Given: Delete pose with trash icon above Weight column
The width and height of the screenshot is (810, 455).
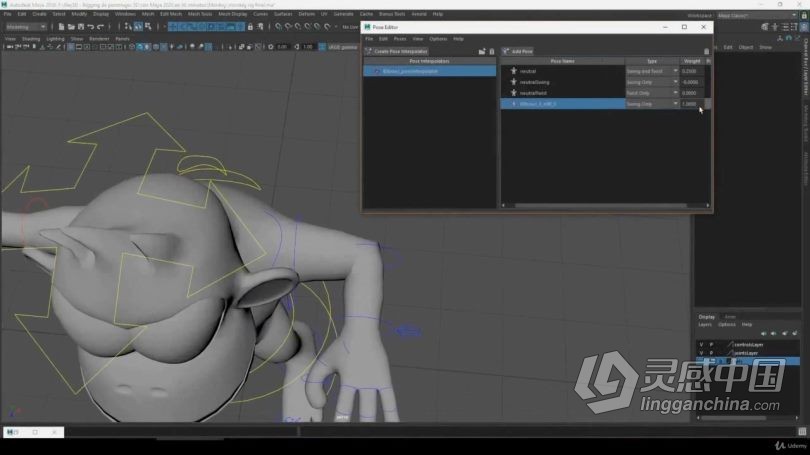Looking at the screenshot, I should click(706, 51).
